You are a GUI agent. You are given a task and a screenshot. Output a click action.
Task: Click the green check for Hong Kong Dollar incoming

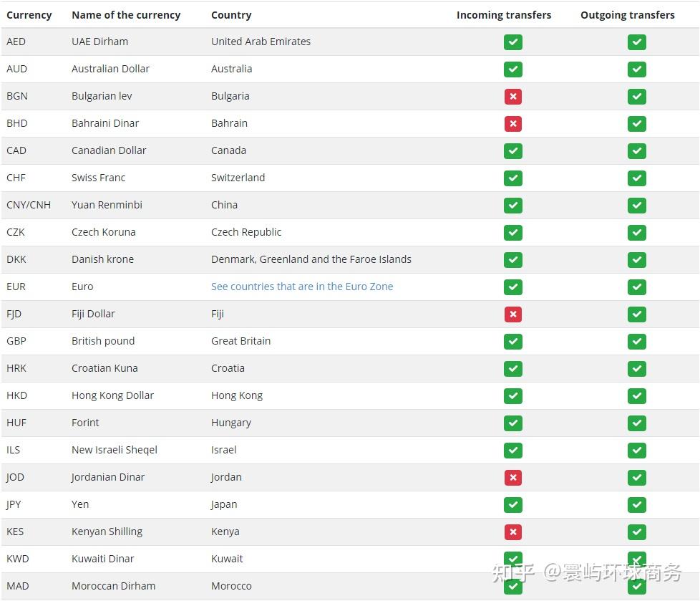click(x=512, y=396)
